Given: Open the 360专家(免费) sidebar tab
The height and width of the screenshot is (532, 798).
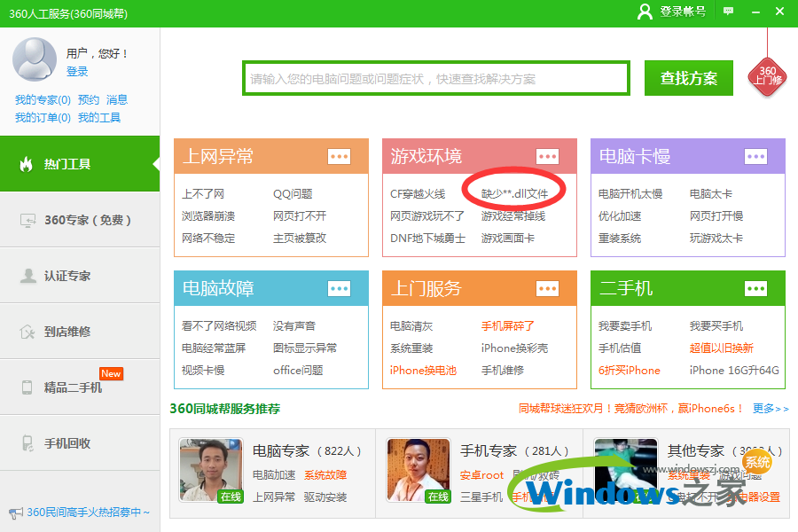Looking at the screenshot, I should [80, 220].
